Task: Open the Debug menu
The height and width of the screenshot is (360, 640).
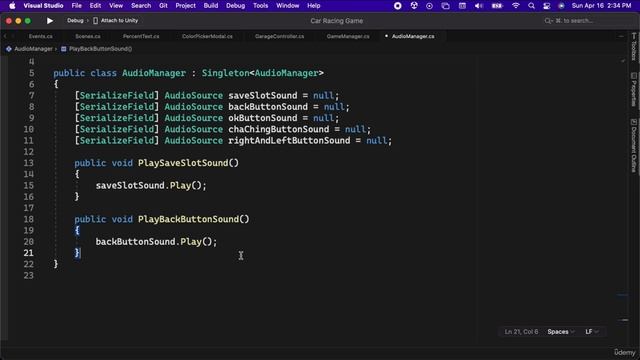Action: [236, 6]
